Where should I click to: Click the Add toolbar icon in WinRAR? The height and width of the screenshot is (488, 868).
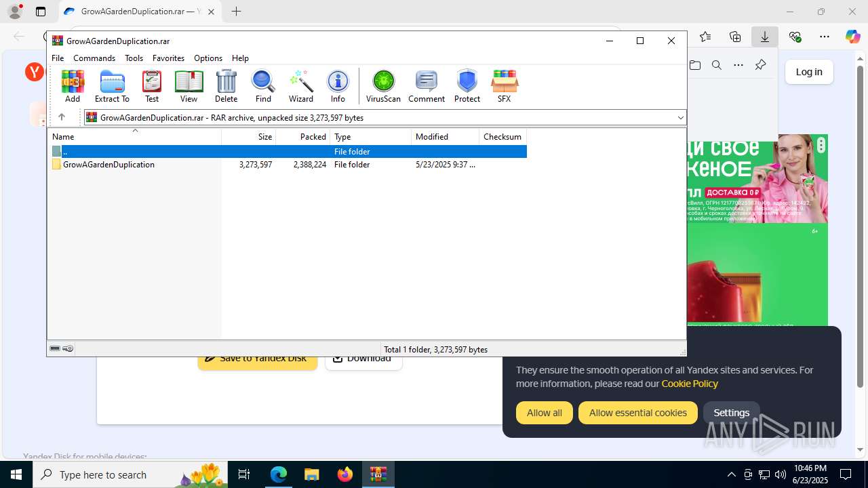[73, 86]
